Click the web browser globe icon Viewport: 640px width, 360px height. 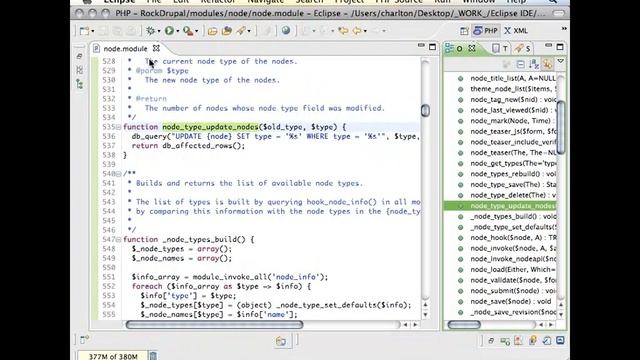286,31
